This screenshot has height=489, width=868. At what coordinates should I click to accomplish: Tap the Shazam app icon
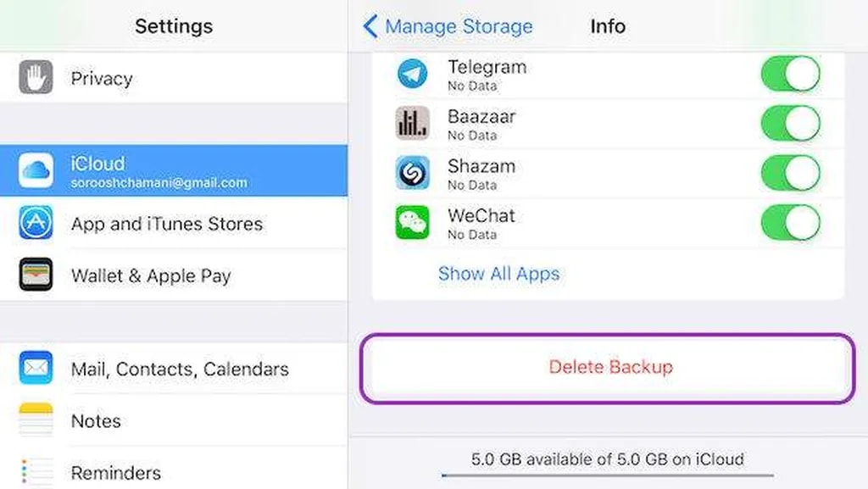pyautogui.click(x=413, y=173)
